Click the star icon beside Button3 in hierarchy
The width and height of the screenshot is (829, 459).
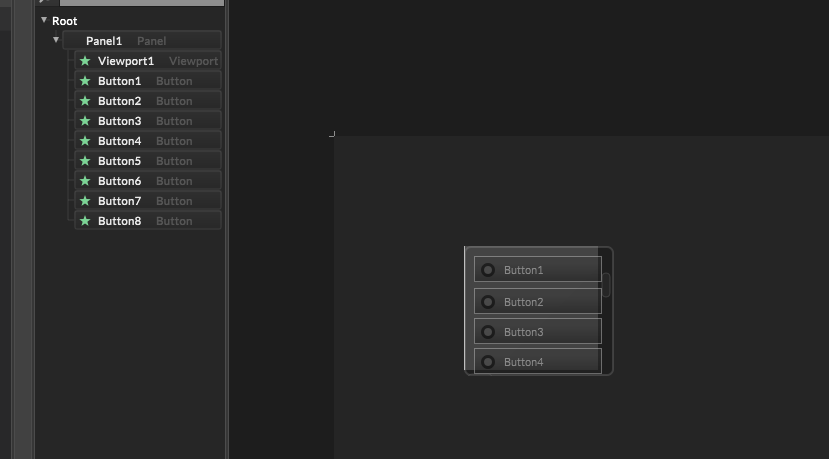pyautogui.click(x=85, y=121)
